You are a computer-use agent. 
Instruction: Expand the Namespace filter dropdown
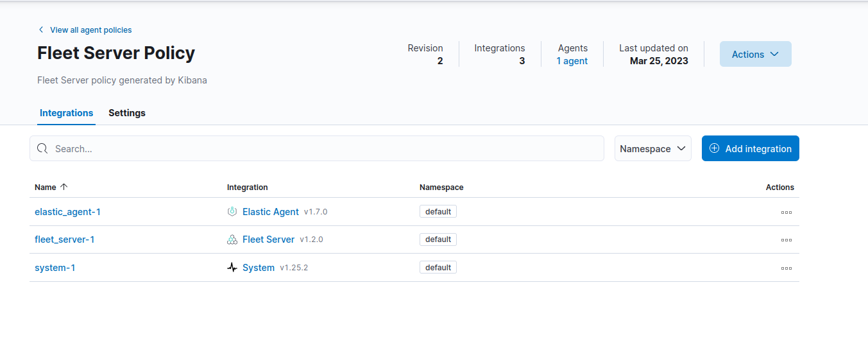(x=653, y=148)
